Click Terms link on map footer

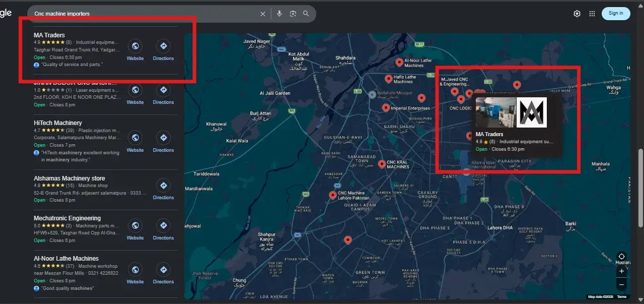pos(622,296)
